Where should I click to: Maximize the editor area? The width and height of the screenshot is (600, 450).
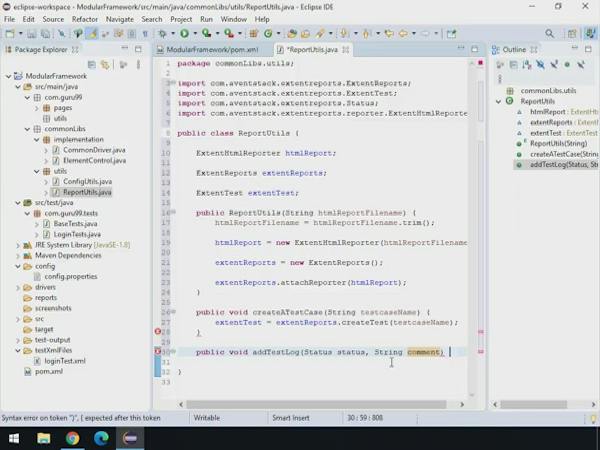click(x=474, y=49)
